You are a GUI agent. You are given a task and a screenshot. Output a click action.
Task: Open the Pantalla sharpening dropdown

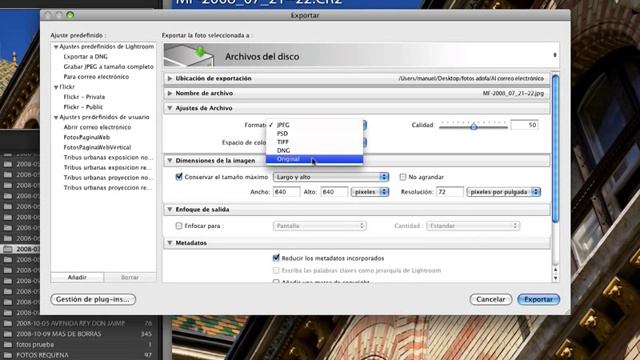point(320,226)
